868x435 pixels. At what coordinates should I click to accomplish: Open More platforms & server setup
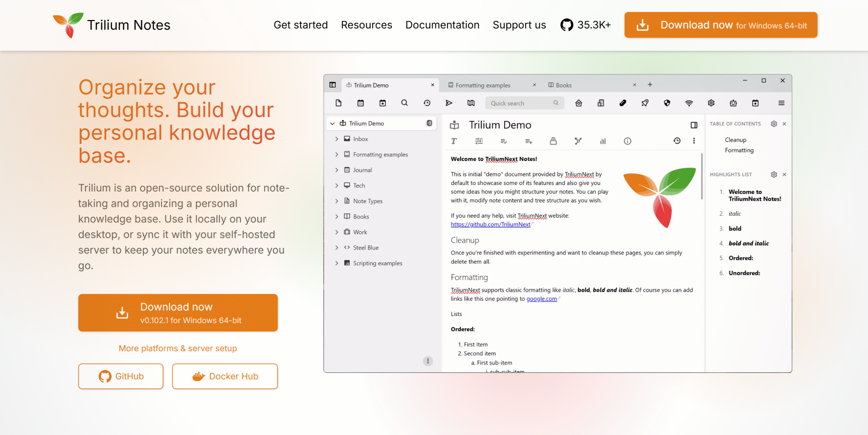pos(178,348)
